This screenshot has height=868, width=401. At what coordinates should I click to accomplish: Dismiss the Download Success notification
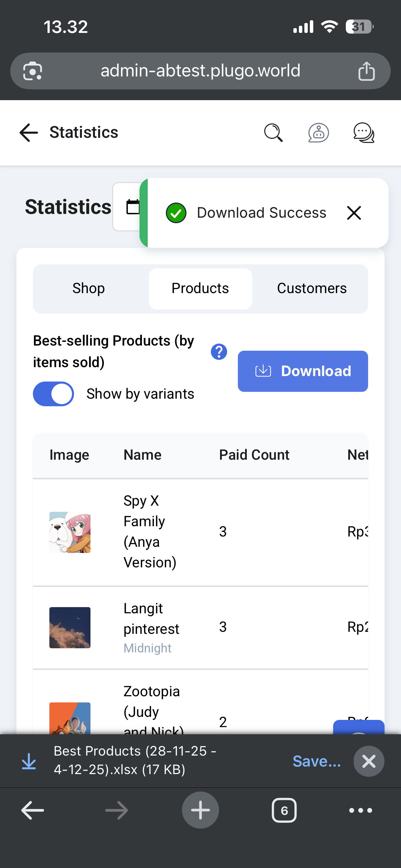354,213
